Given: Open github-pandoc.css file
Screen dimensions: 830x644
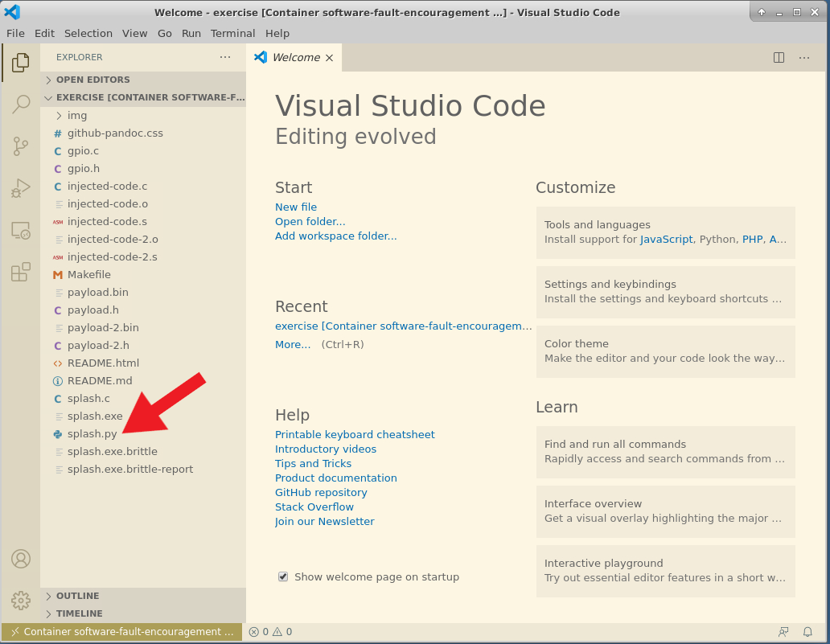Looking at the screenshot, I should click(x=143, y=133).
